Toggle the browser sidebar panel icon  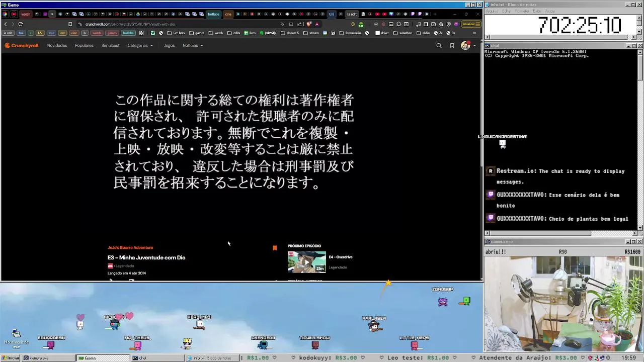coord(426,24)
